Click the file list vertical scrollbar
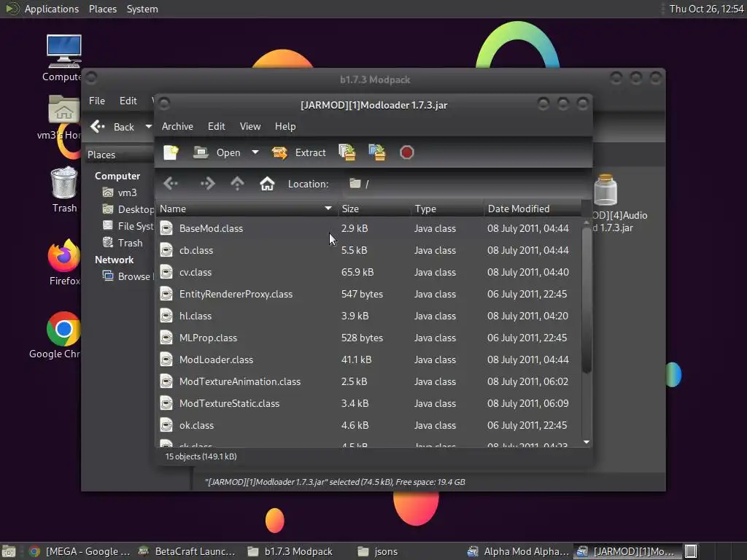The width and height of the screenshot is (747, 560). [587, 300]
